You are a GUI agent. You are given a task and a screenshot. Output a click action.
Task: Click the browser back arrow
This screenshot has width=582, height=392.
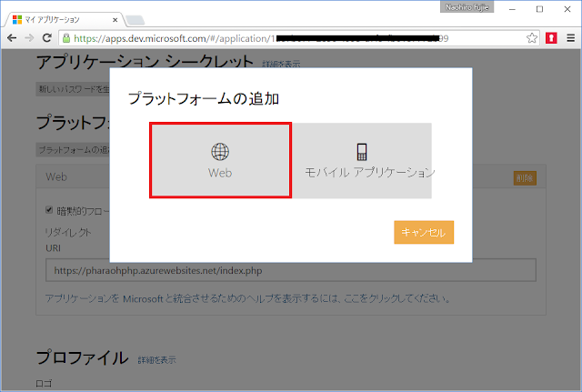tap(12, 38)
